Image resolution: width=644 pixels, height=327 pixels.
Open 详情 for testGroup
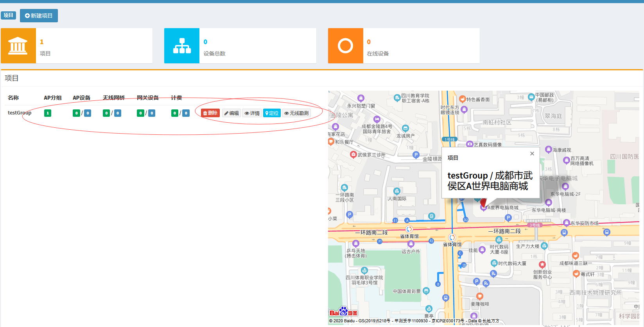pos(252,113)
